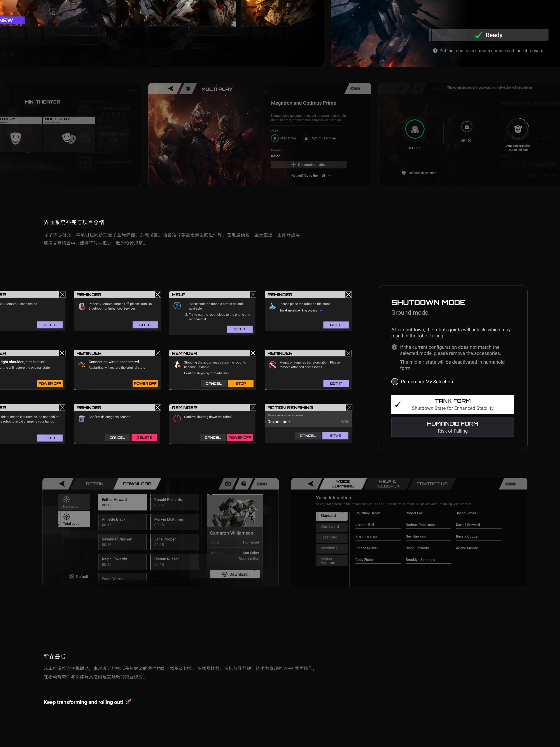The image size is (560, 747).
Task: Select the Star Sword voice category
Action: click(331, 526)
